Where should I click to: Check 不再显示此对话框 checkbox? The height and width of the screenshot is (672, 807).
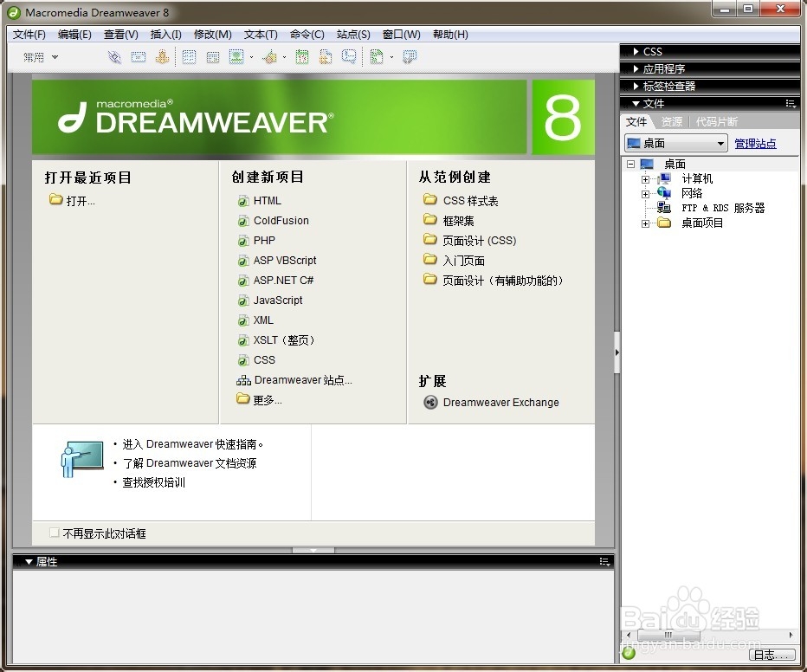pyautogui.click(x=54, y=533)
